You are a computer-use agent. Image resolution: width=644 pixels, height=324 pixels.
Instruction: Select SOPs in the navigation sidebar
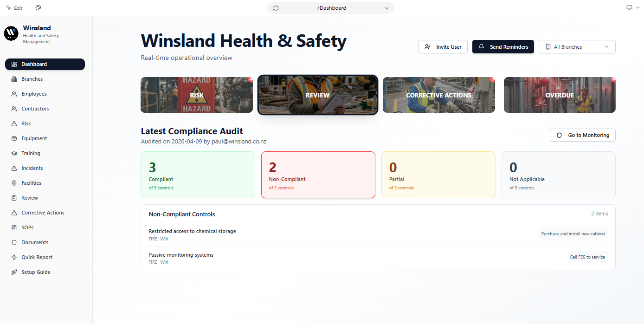27,227
